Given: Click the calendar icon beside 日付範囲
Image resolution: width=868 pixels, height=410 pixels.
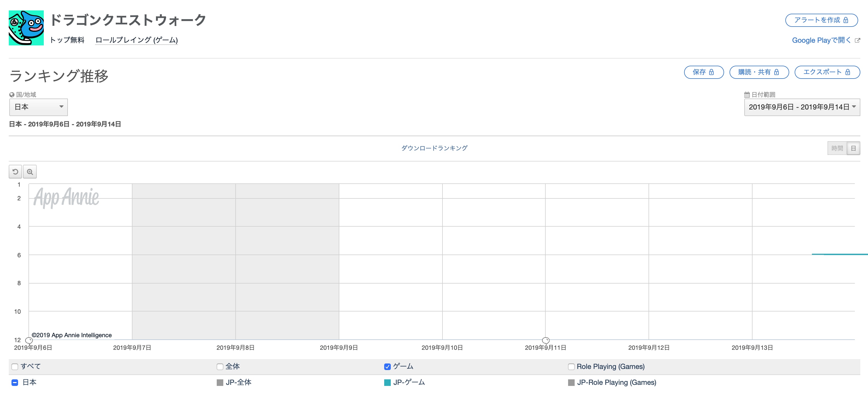Looking at the screenshot, I should (x=747, y=95).
